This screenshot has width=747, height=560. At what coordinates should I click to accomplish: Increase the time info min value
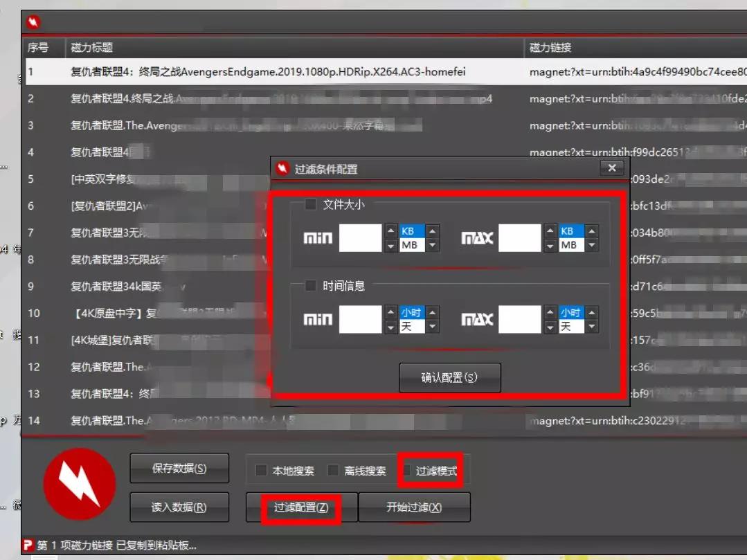[x=391, y=313]
